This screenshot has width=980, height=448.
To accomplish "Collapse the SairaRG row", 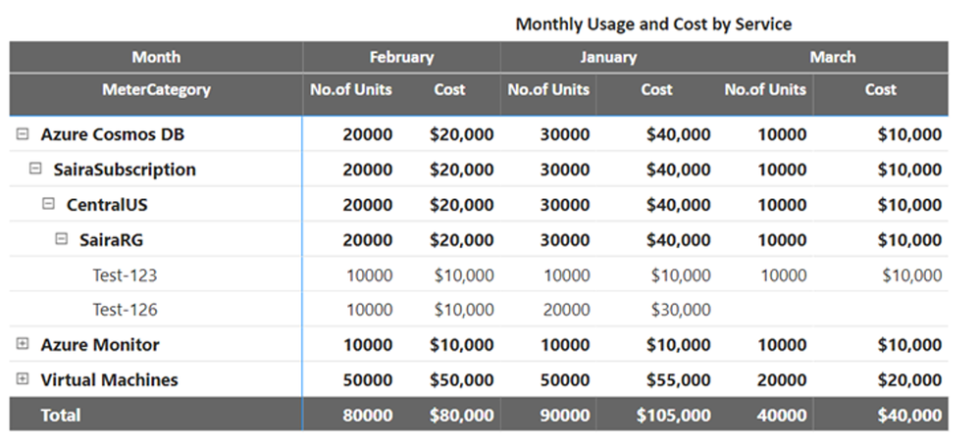I will point(61,239).
